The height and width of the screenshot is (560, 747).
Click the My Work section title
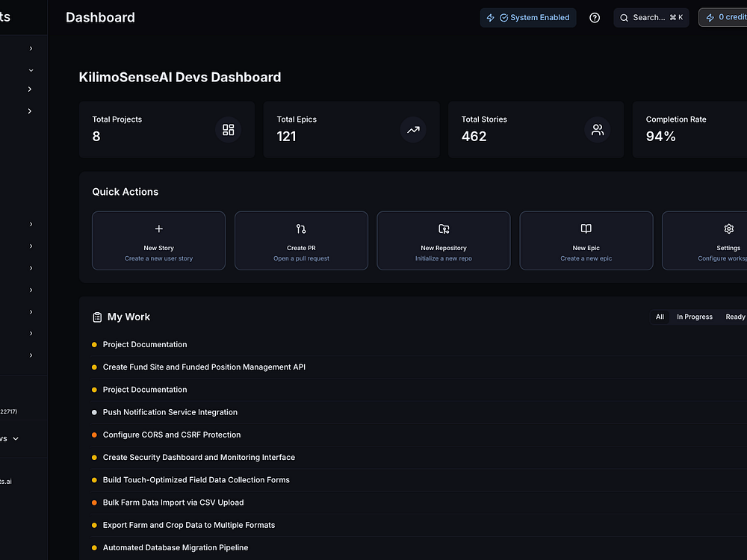[128, 317]
